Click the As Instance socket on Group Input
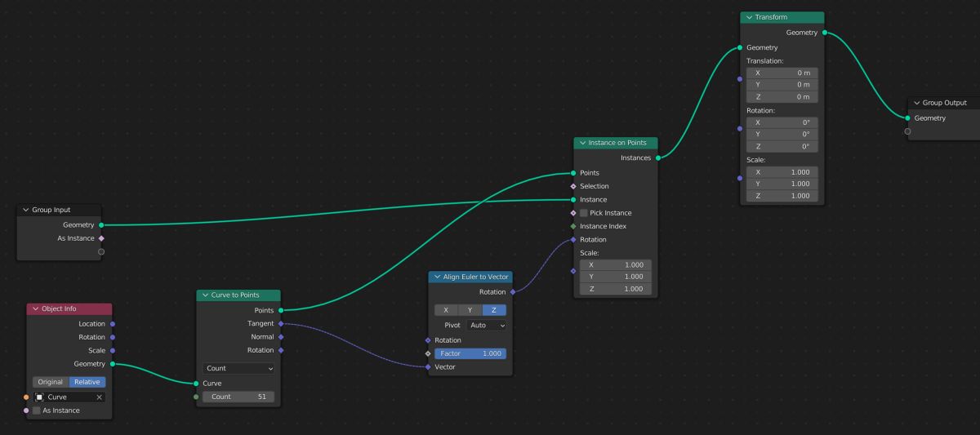This screenshot has width=980, height=435. click(x=101, y=238)
